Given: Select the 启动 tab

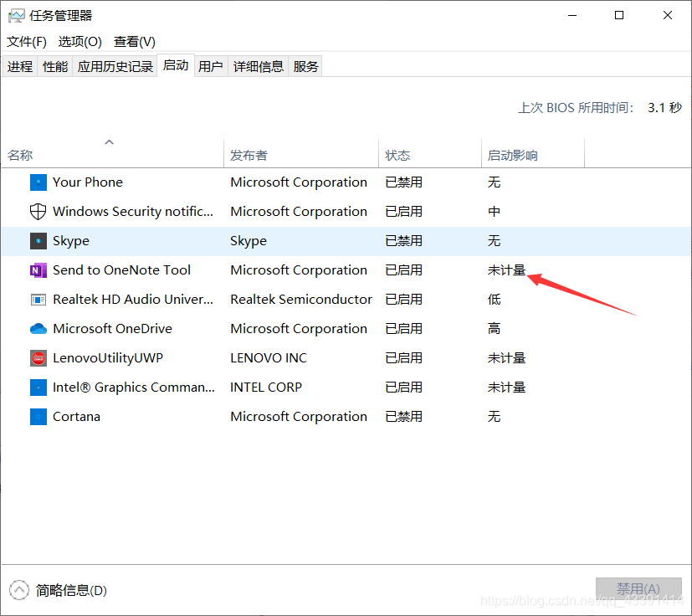Looking at the screenshot, I should click(x=176, y=65).
